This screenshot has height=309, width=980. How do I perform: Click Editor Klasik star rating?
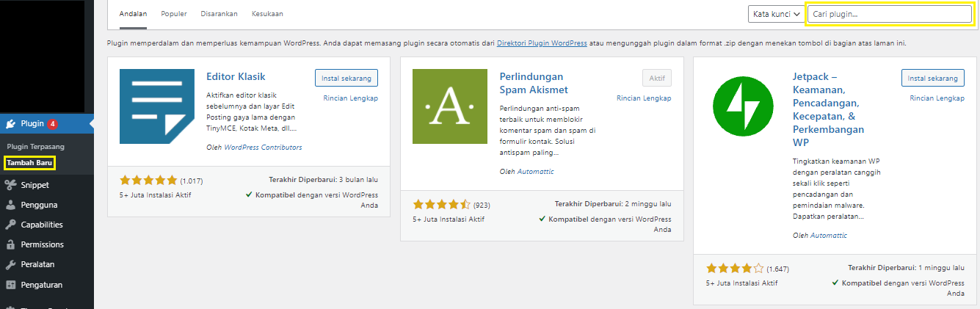coord(148,180)
